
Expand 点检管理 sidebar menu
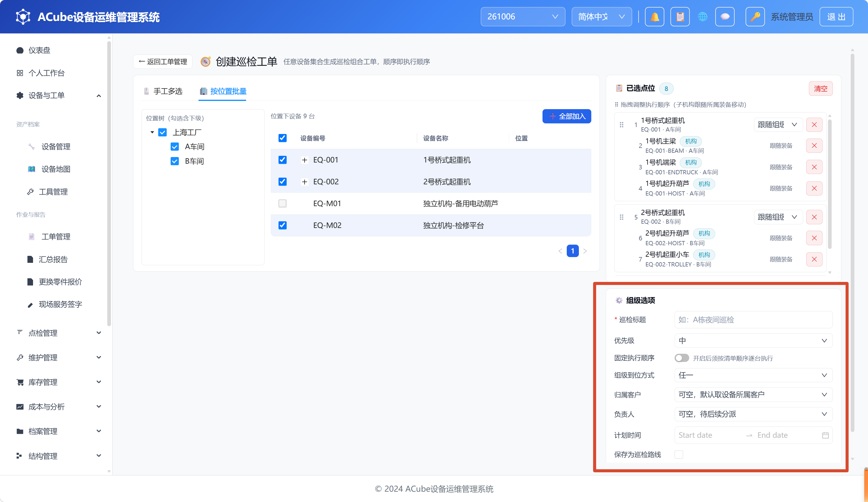(x=58, y=333)
